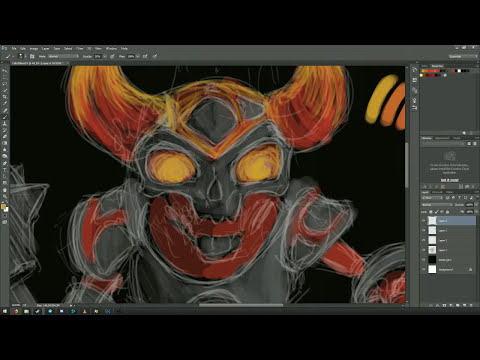
Task: Select the Gradient tool
Action: pyautogui.click(x=5, y=143)
